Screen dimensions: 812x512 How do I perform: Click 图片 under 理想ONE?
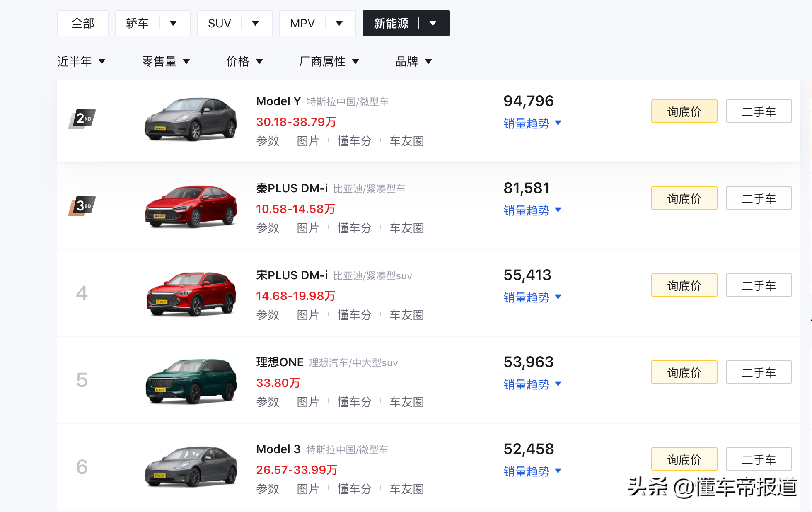(x=308, y=402)
